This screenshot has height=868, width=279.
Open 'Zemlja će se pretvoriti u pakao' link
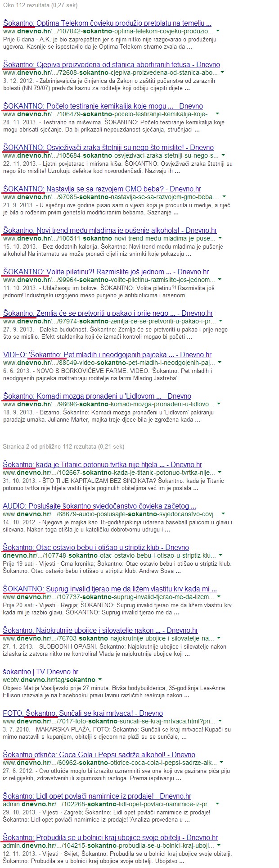click(108, 313)
